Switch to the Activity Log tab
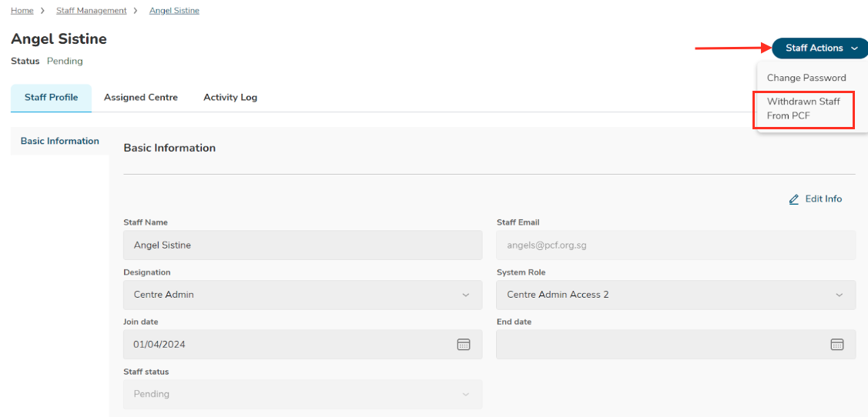868x417 pixels. pyautogui.click(x=230, y=98)
